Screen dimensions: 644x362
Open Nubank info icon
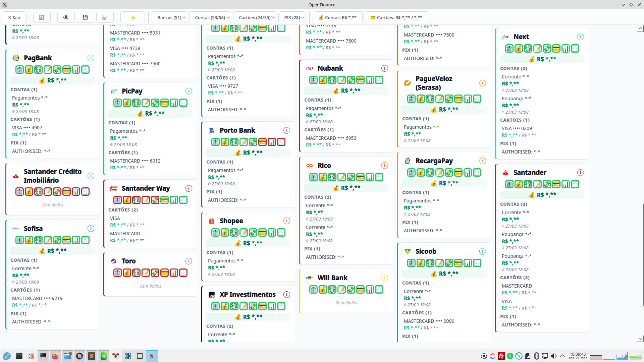[x=385, y=68]
